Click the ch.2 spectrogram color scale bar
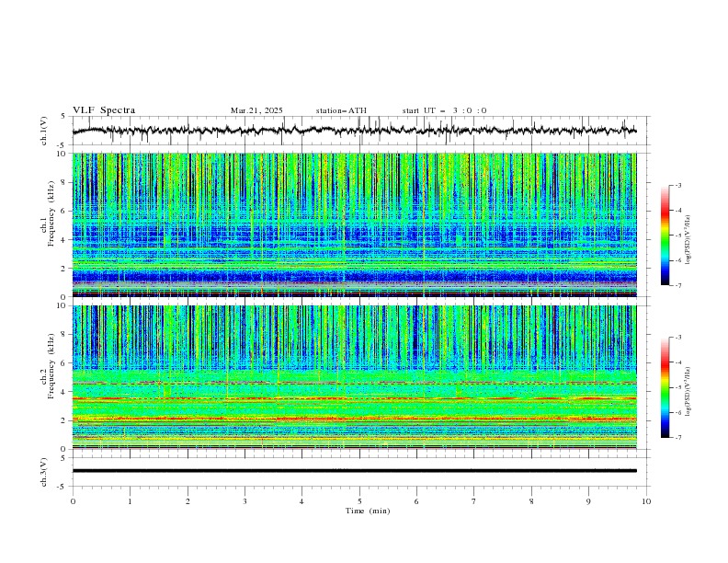This screenshot has height=563, width=728. [x=665, y=387]
